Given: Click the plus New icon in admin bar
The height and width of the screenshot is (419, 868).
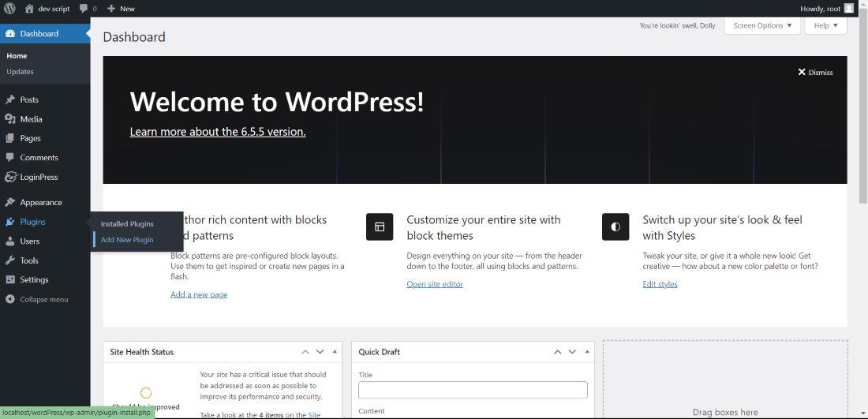Looking at the screenshot, I should coord(111,9).
